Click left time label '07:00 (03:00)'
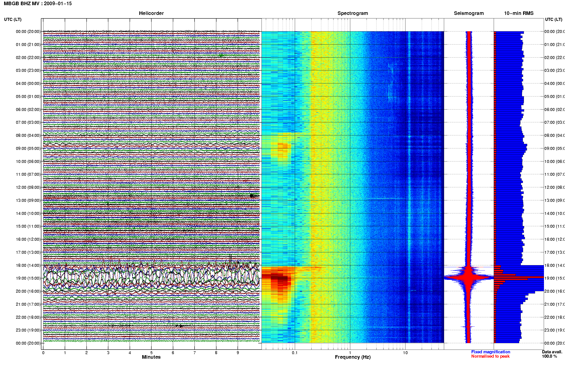 pyautogui.click(x=28, y=122)
